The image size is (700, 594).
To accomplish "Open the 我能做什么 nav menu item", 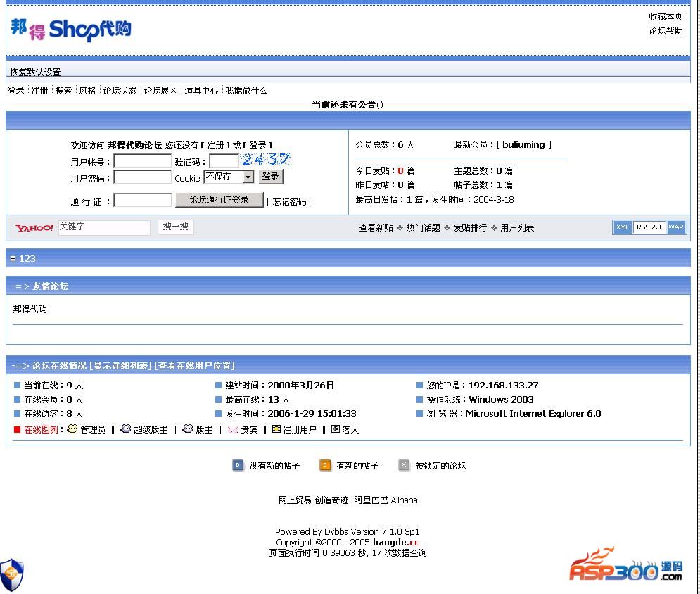I will click(246, 91).
